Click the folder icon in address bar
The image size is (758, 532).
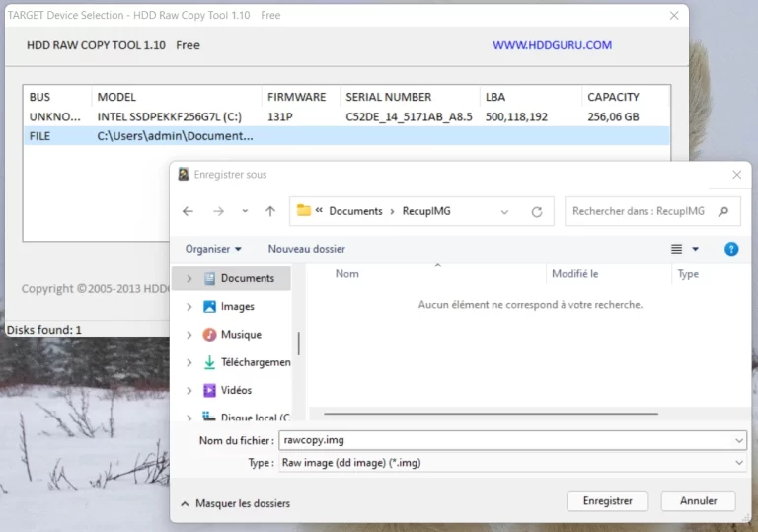coord(304,210)
